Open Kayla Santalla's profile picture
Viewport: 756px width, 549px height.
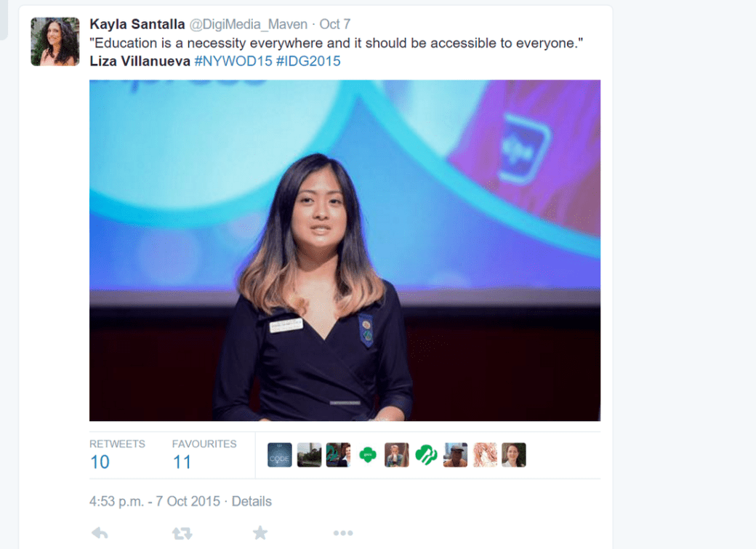pyautogui.click(x=55, y=41)
